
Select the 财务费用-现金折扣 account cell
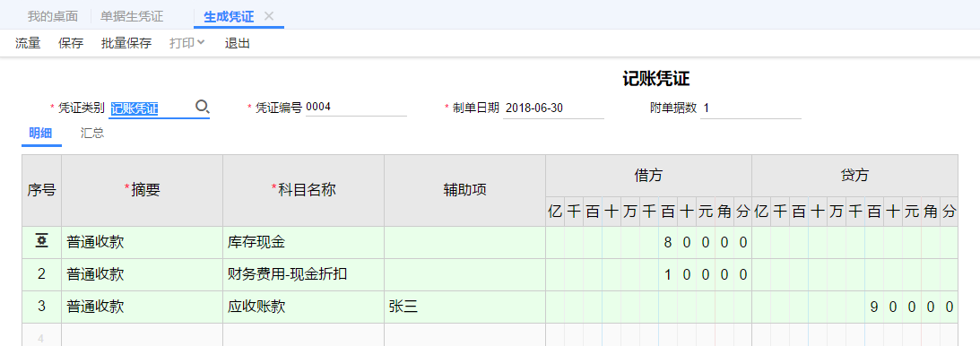click(x=304, y=275)
